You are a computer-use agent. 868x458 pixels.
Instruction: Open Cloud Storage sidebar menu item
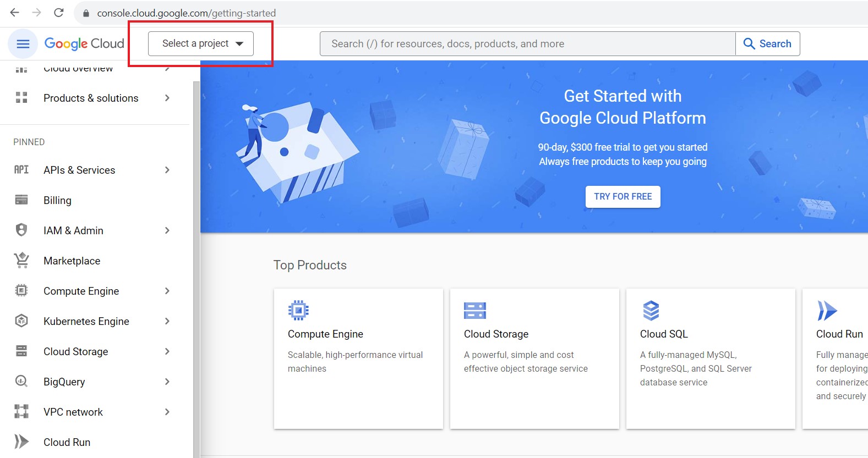[75, 351]
